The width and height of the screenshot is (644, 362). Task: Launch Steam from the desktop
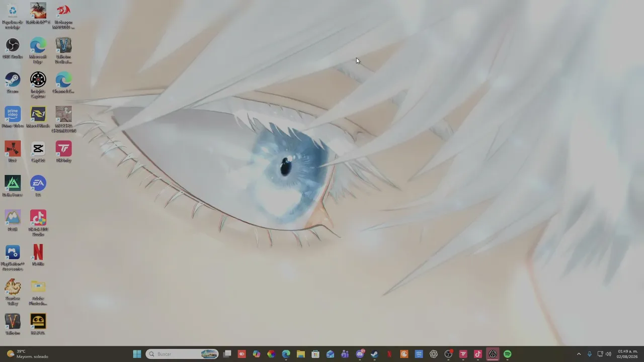pos(13,83)
